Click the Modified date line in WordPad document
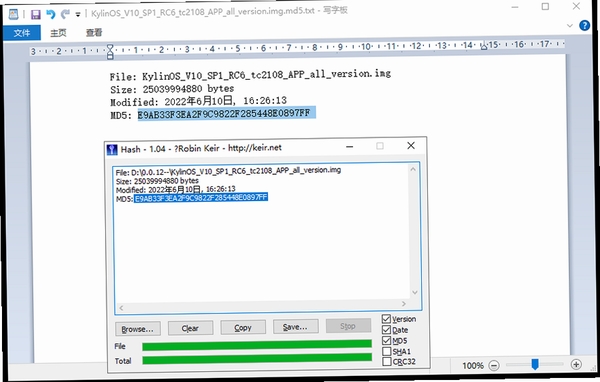This screenshot has height=382, width=600. (198, 101)
